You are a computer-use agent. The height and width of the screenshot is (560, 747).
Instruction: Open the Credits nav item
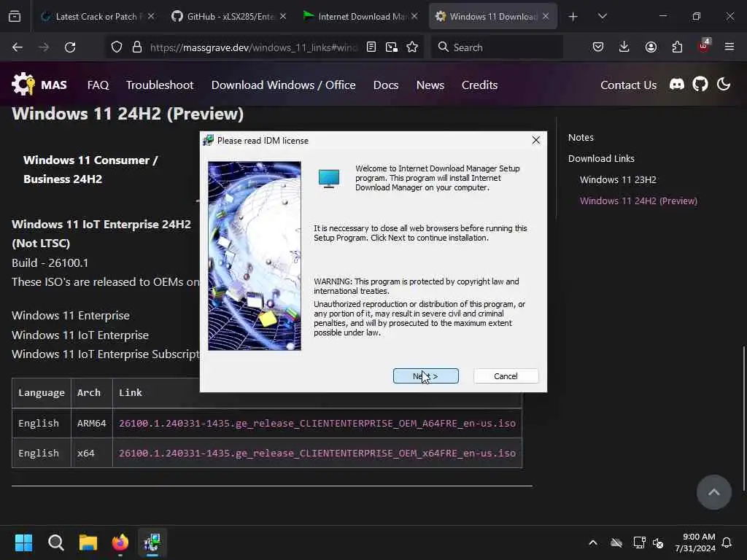coord(479,85)
